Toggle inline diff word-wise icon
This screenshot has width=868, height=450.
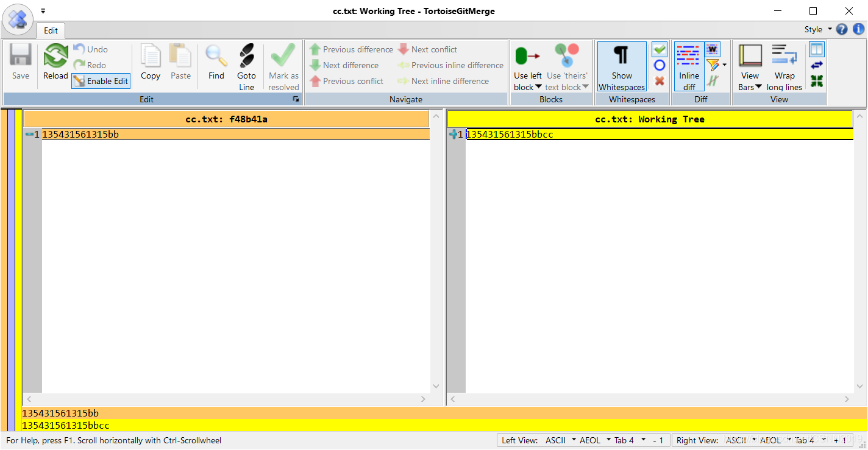click(x=713, y=49)
